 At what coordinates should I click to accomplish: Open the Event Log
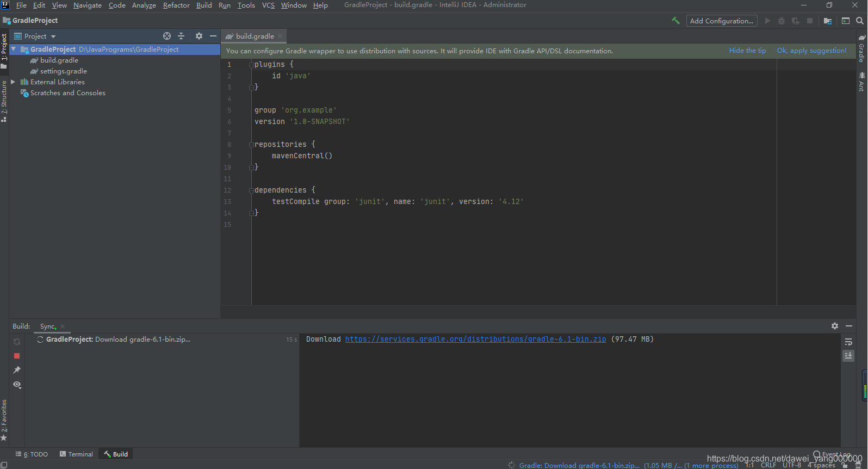pyautogui.click(x=832, y=454)
